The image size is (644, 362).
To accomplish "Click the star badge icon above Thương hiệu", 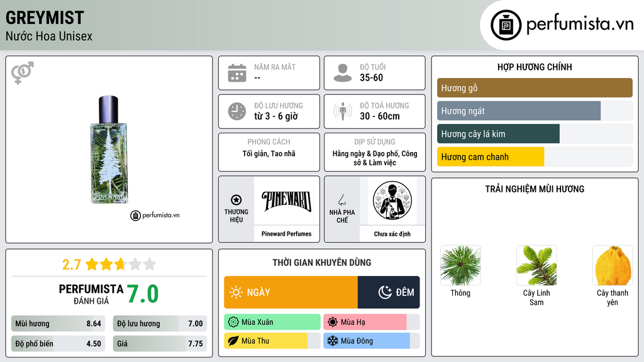I will [x=236, y=200].
